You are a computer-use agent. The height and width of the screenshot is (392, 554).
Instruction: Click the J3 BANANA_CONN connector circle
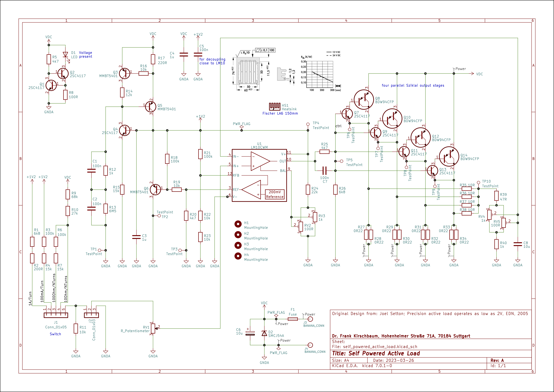click(310, 319)
